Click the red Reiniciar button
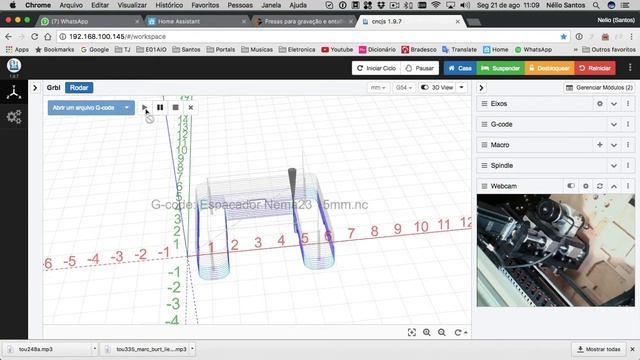This screenshot has width=640, height=360. 595,68
